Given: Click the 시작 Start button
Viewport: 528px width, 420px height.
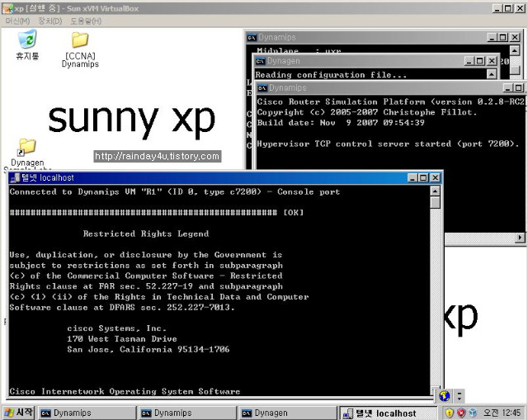Looking at the screenshot, I should pos(18,413).
